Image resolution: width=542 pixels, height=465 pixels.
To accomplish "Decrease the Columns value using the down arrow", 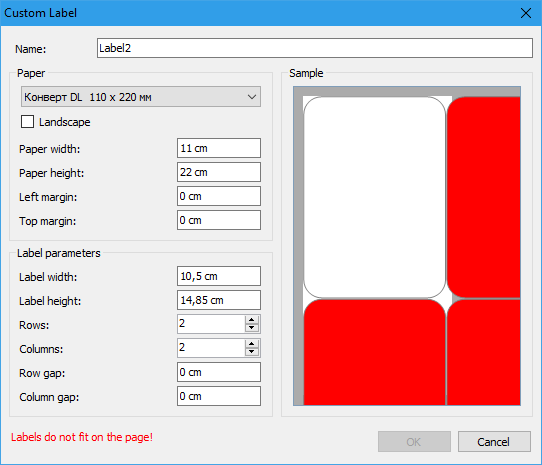I will 252,352.
